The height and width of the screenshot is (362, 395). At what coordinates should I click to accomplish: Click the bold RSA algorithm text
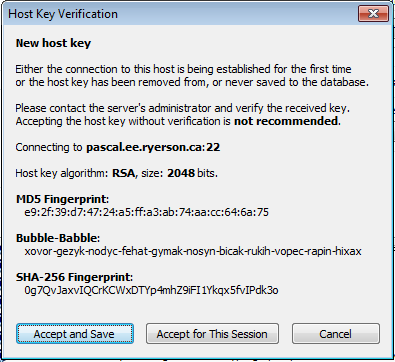123,173
